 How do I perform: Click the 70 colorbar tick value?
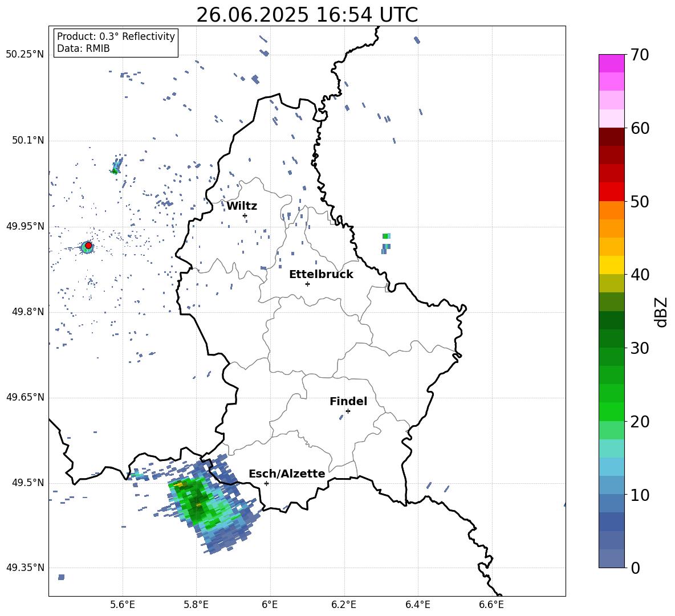pyautogui.click(x=640, y=55)
